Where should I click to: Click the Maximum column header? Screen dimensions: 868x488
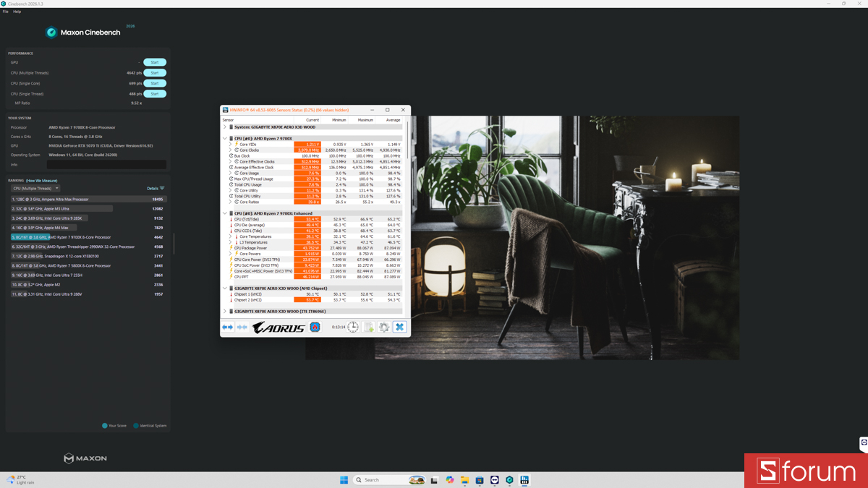click(x=361, y=120)
